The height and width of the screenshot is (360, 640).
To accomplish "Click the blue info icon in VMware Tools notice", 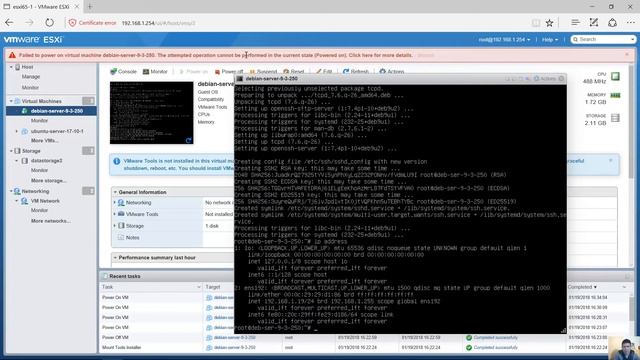I will [117, 161].
